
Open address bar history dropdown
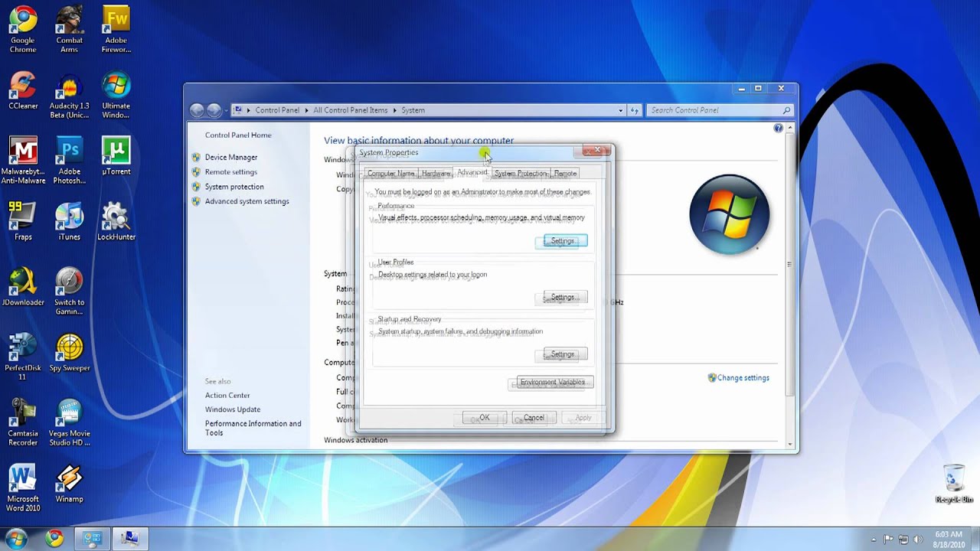pos(621,110)
